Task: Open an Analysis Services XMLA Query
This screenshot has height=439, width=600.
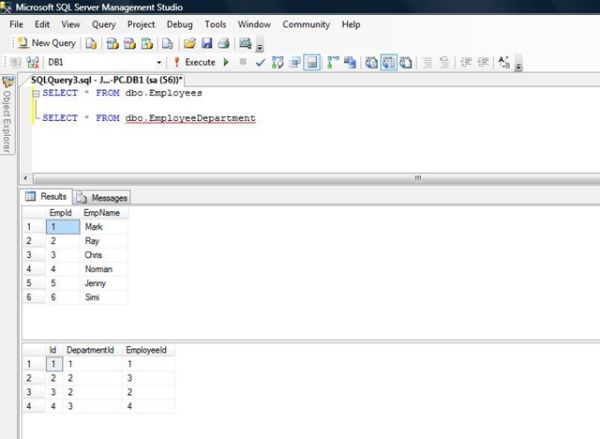Action: (147, 43)
